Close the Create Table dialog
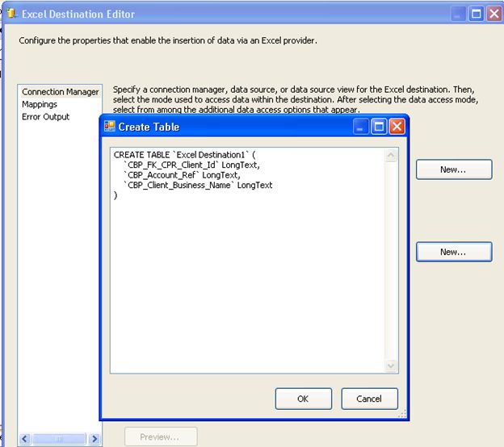Screen dimensions: 504x447 pos(397,127)
